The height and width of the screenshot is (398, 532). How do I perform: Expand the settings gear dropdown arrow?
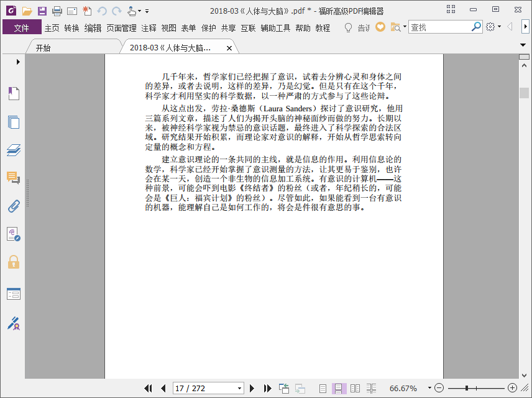click(500, 27)
